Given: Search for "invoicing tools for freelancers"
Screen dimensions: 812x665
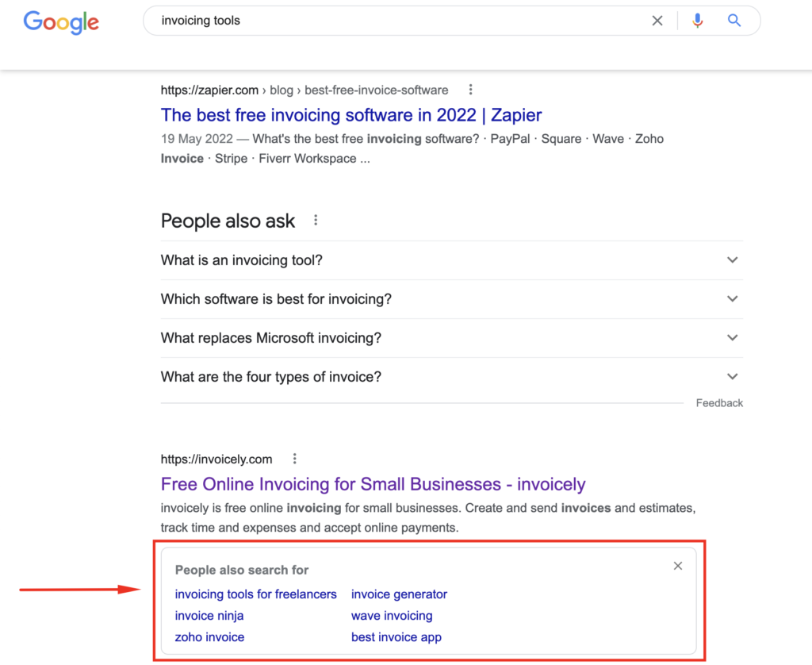Looking at the screenshot, I should coord(255,594).
